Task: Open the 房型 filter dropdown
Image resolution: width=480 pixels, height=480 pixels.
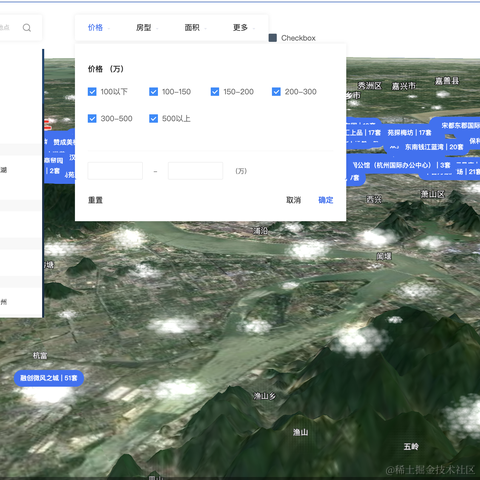Action: point(147,28)
